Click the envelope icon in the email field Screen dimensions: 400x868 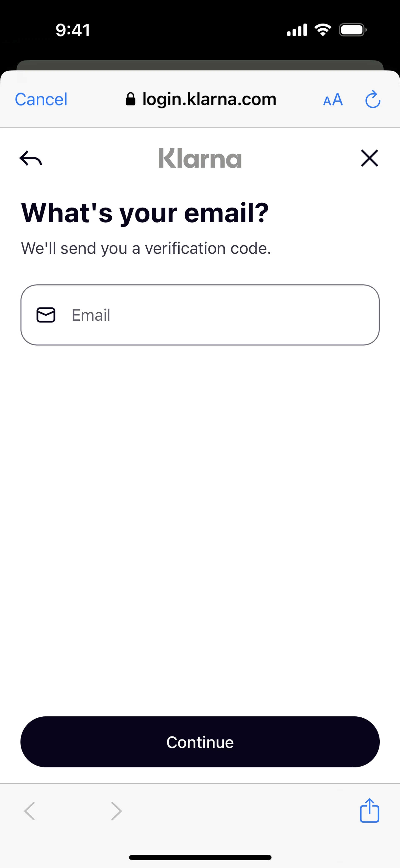46,315
